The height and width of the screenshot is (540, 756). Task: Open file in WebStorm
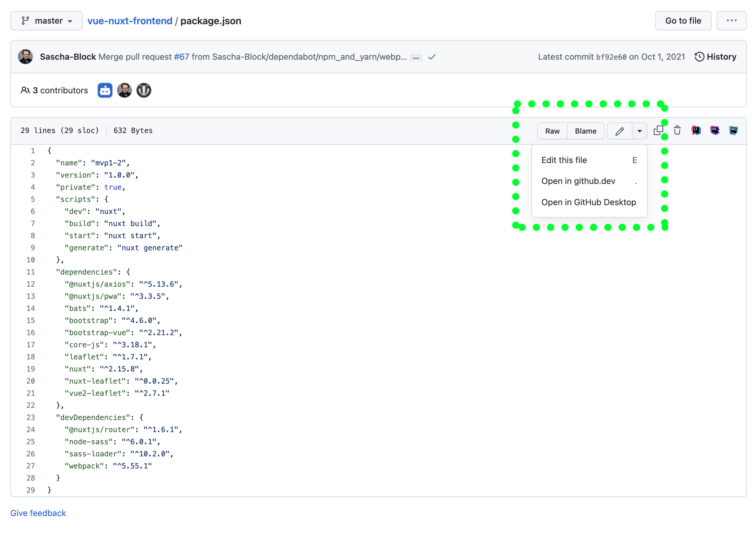734,130
